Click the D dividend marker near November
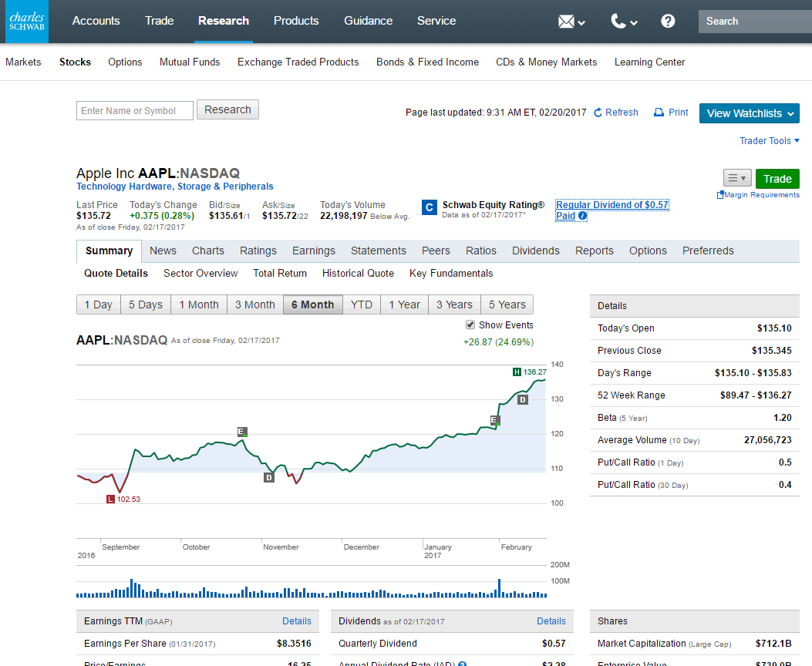Image resolution: width=812 pixels, height=666 pixels. tap(269, 478)
